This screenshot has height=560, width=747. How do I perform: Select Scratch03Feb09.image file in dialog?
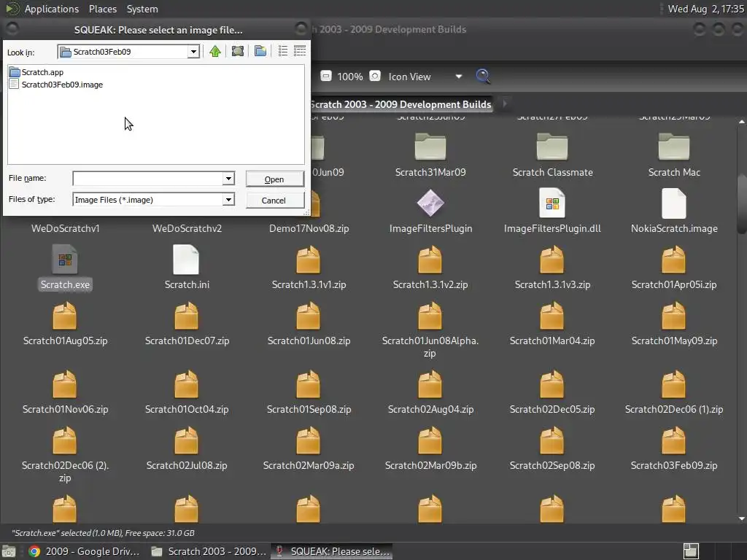pyautogui.click(x=56, y=85)
